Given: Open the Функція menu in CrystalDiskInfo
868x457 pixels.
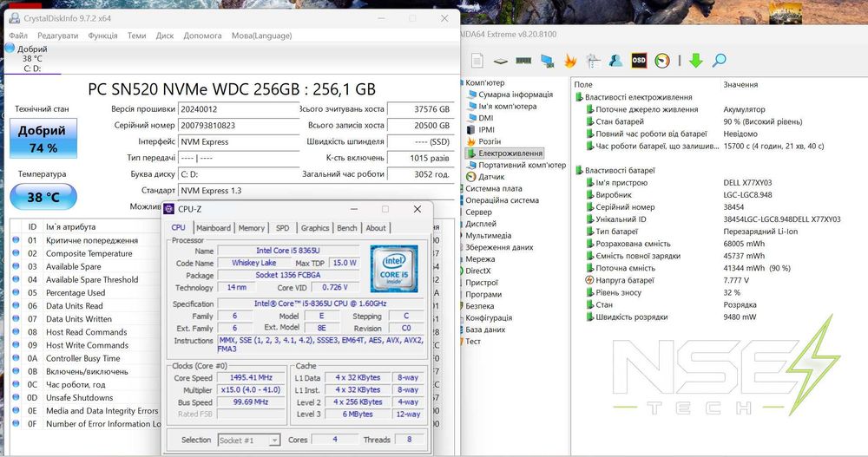Looking at the screenshot, I should coord(103,36).
